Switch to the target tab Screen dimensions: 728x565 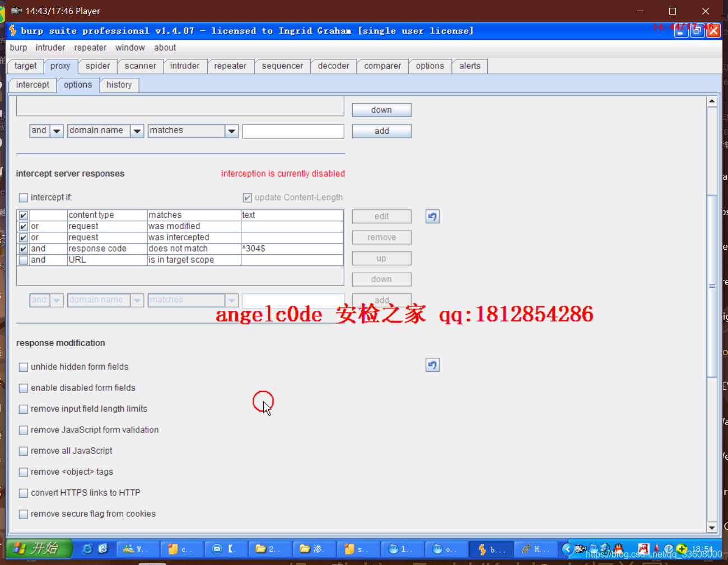pos(26,66)
